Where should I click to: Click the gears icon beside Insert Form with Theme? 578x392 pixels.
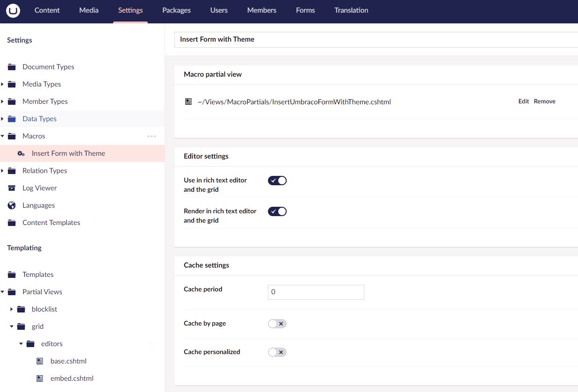21,153
